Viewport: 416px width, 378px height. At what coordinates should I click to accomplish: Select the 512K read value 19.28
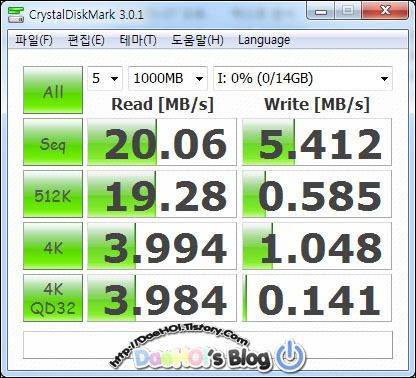click(x=162, y=194)
